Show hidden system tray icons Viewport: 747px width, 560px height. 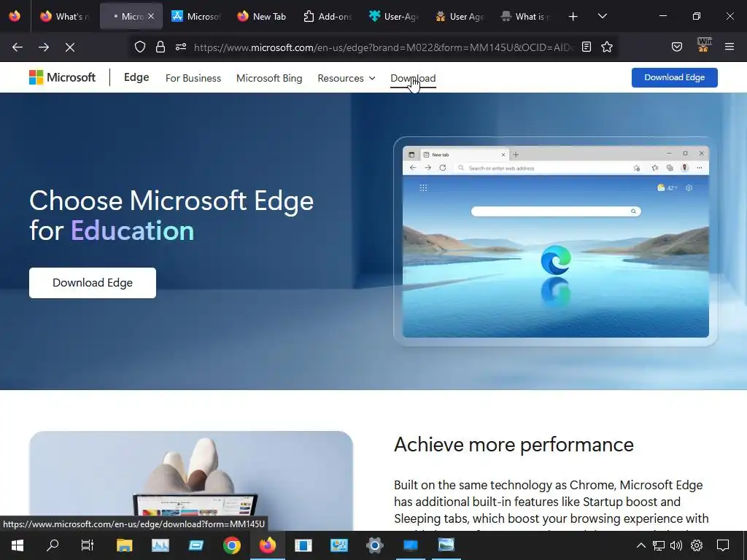(641, 545)
